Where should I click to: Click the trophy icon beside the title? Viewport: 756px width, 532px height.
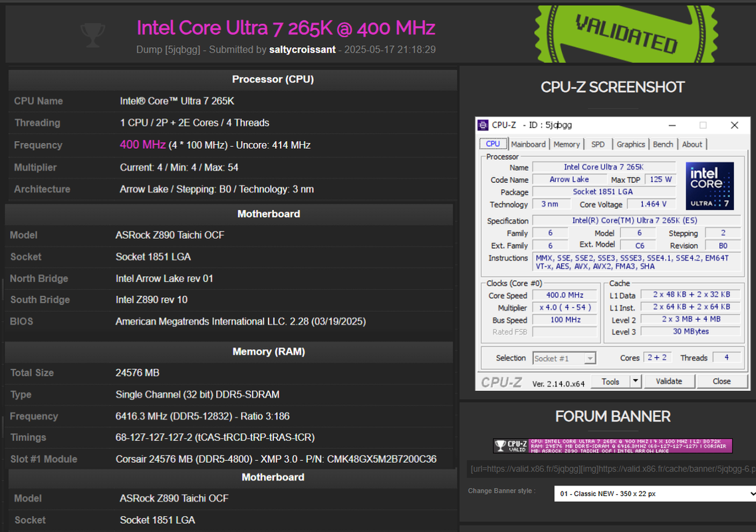(x=92, y=35)
